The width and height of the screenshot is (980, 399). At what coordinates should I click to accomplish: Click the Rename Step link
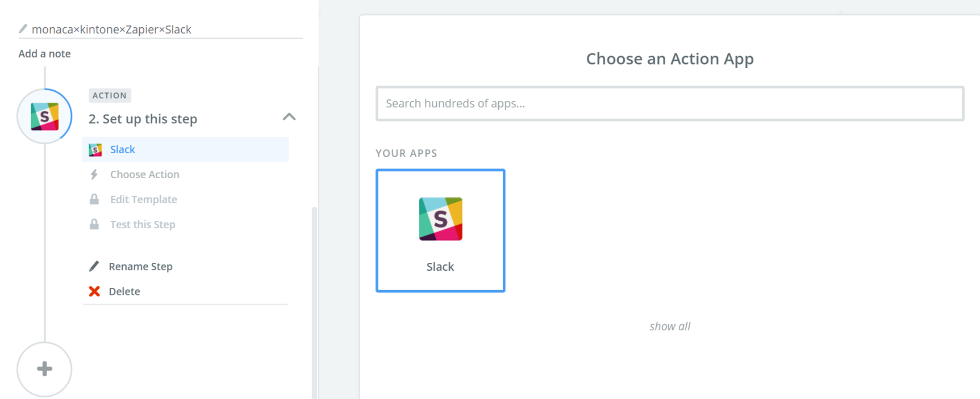[140, 266]
